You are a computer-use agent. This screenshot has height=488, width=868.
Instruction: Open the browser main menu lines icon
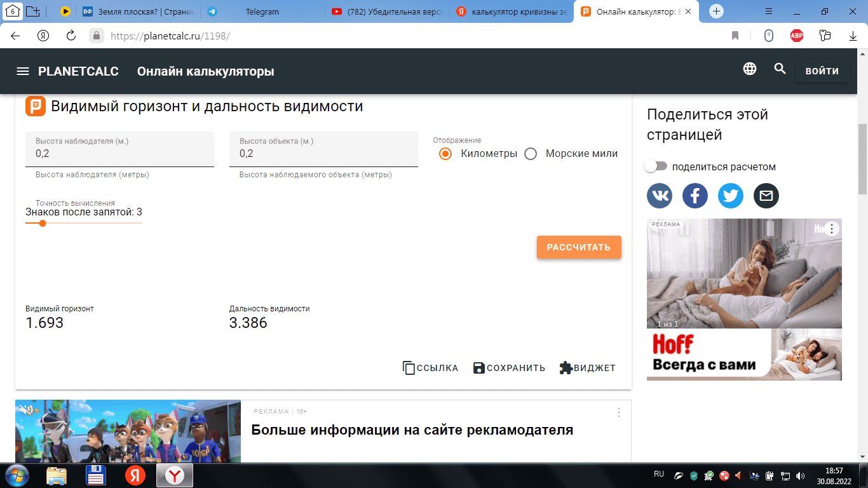click(769, 11)
